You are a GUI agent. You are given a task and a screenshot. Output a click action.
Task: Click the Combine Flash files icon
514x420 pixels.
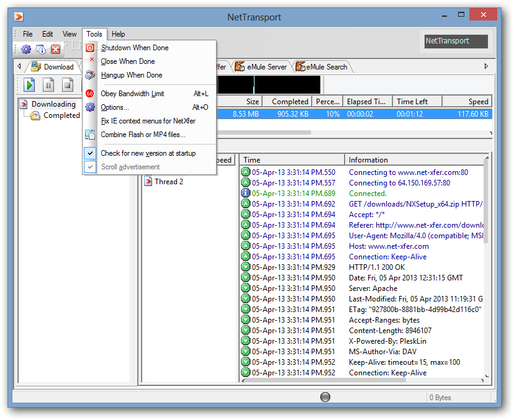click(x=90, y=135)
